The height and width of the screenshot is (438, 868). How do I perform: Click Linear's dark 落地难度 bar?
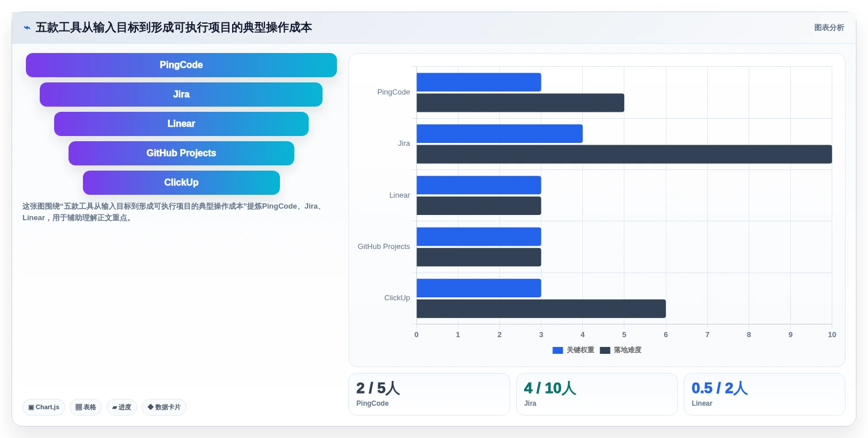point(479,206)
